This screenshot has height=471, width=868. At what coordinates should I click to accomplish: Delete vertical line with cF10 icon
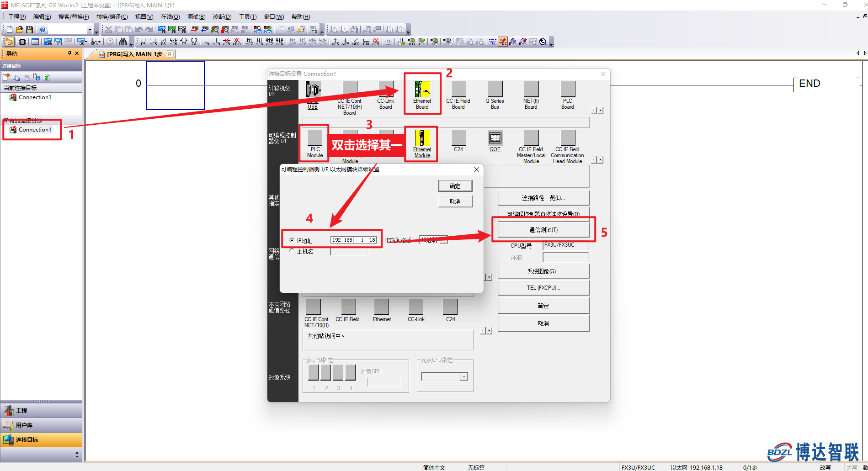pyautogui.click(x=237, y=42)
